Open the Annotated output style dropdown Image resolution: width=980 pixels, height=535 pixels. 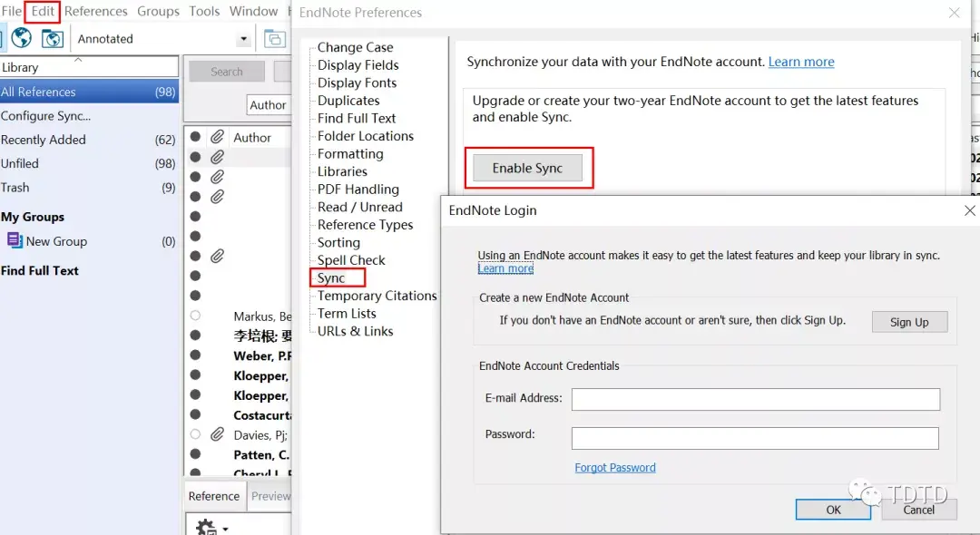pos(243,39)
